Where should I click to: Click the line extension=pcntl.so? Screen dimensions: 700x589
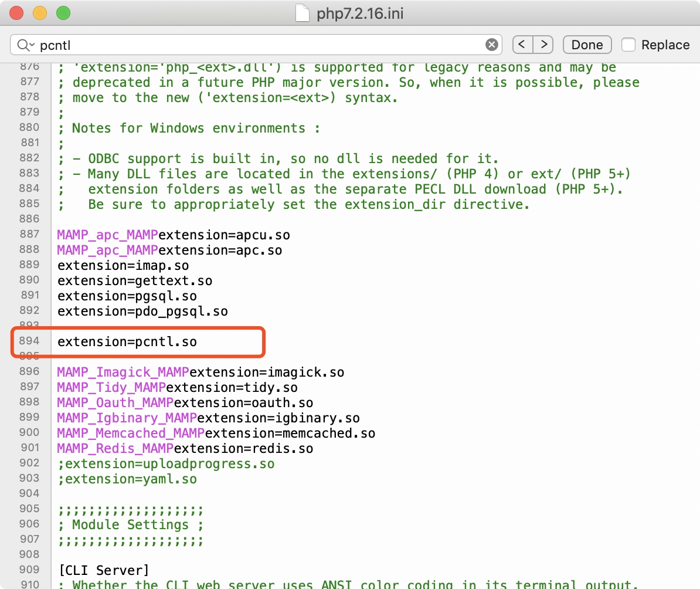pyautogui.click(x=127, y=342)
